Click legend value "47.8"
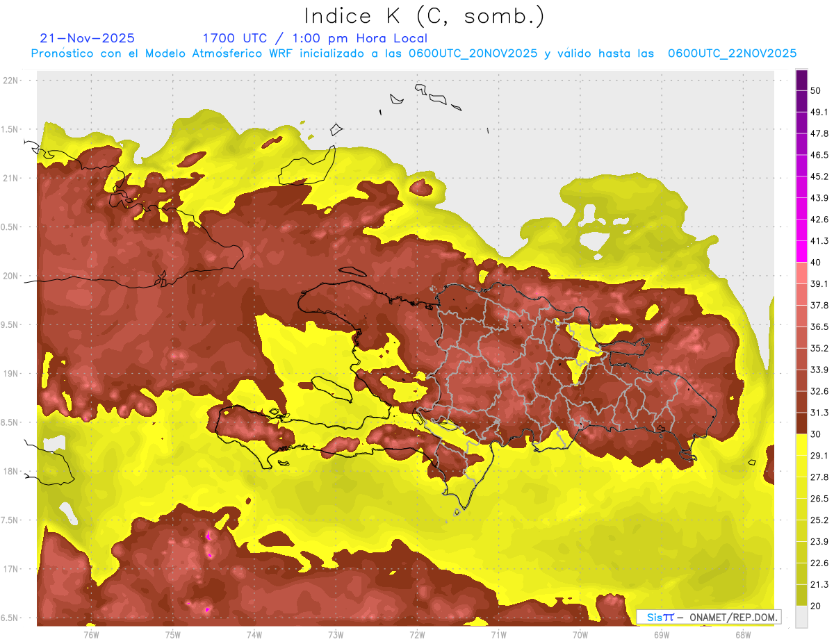The height and width of the screenshot is (644, 834). click(x=819, y=133)
